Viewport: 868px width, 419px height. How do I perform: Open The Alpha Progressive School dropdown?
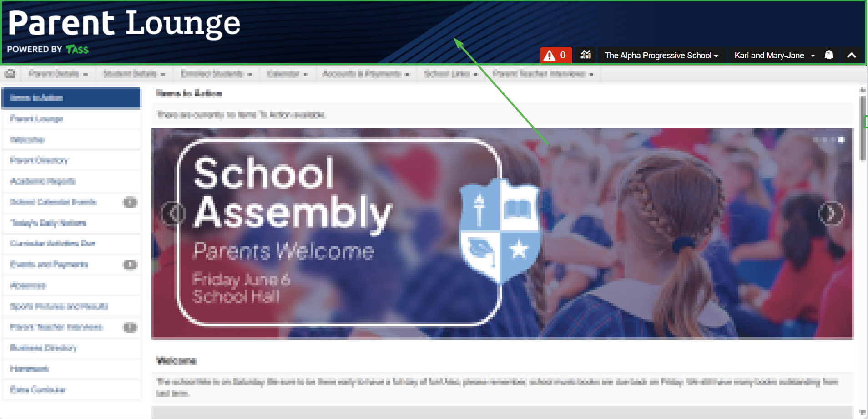click(x=661, y=56)
